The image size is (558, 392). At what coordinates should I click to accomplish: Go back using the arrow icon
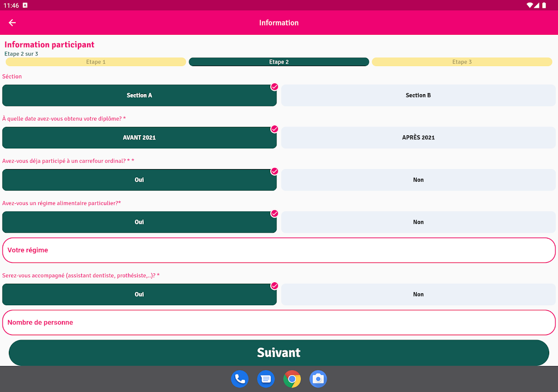coord(12,23)
